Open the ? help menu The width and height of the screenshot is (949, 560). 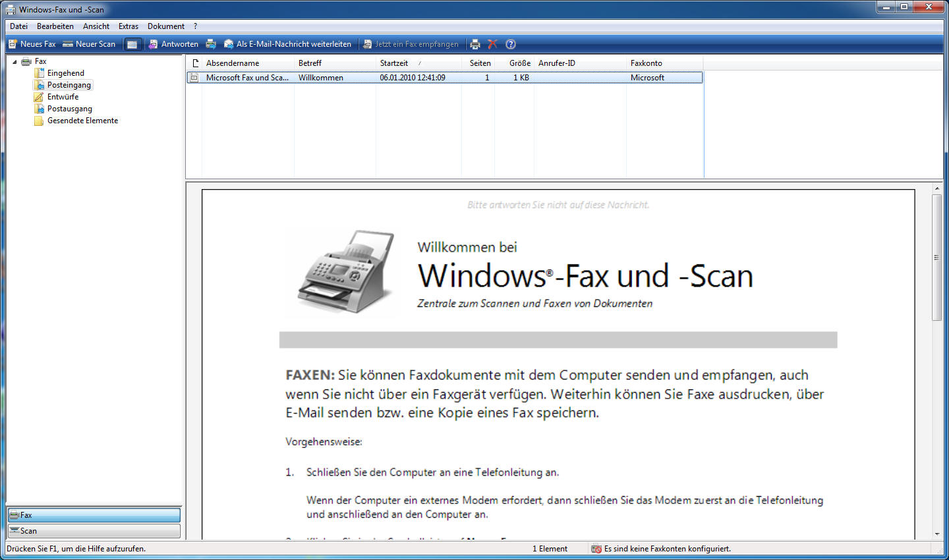(195, 26)
